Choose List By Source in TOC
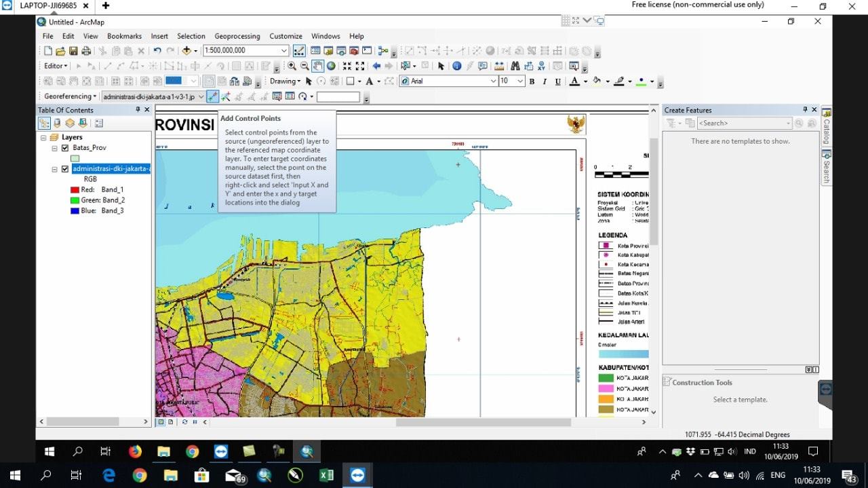 (57, 123)
